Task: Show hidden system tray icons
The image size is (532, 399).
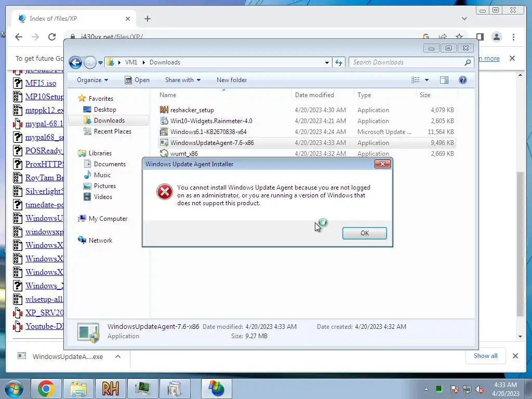Action: click(x=426, y=389)
